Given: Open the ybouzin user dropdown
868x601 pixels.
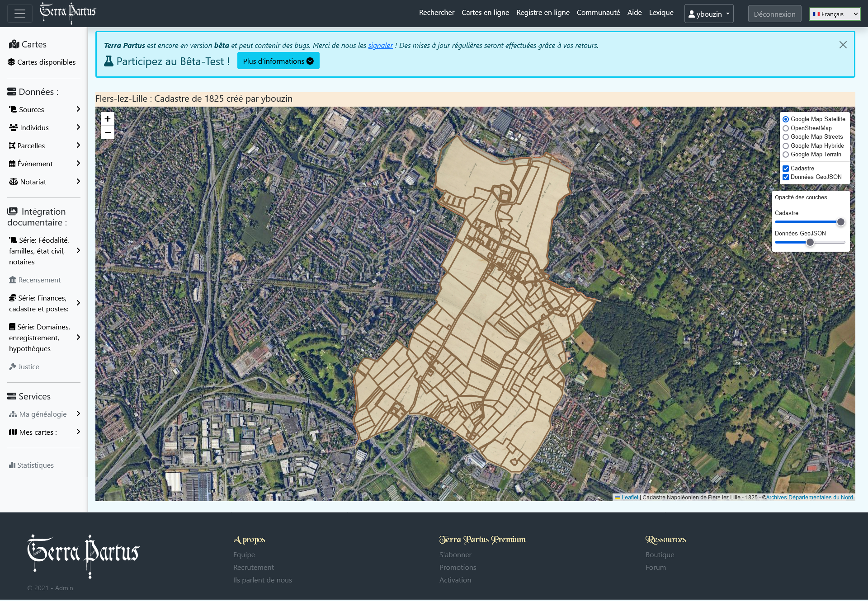Looking at the screenshot, I should coord(708,14).
